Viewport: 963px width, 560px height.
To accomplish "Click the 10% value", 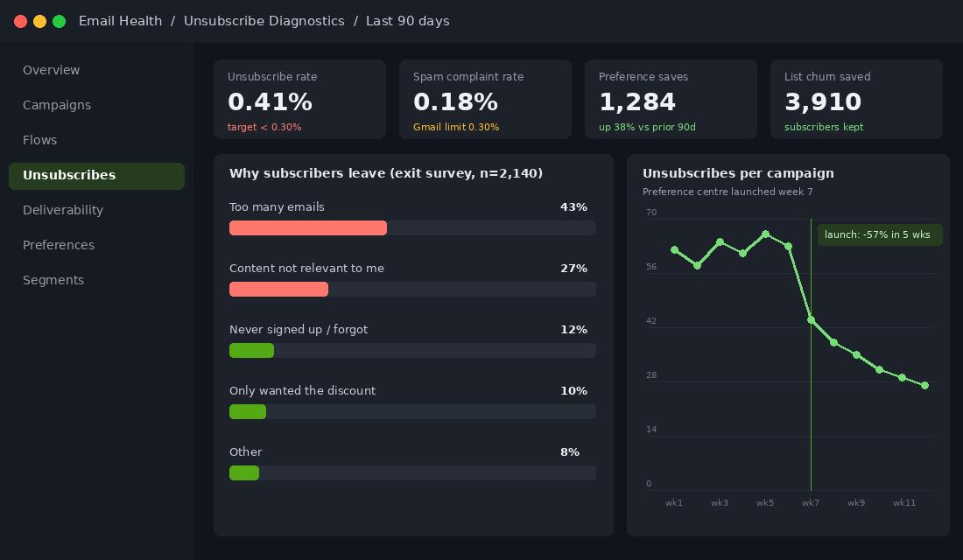I will coord(573,391).
